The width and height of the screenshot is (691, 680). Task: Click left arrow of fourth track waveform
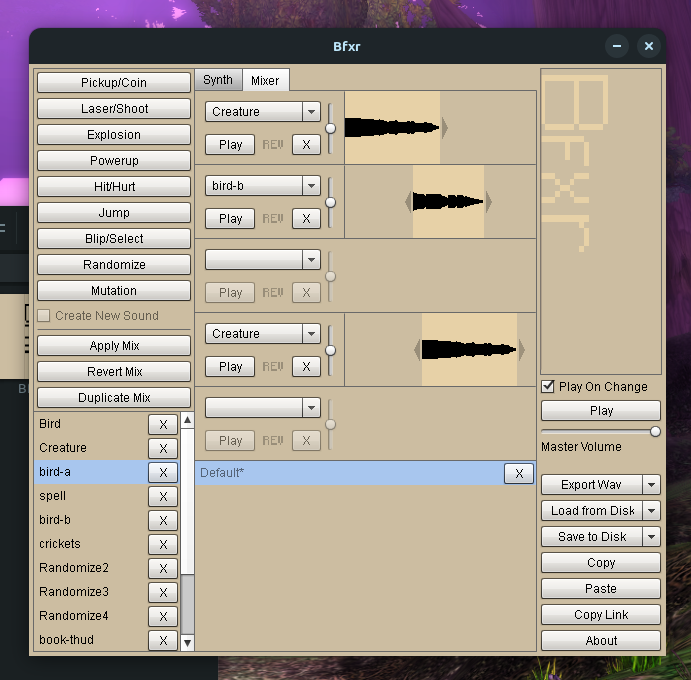pos(417,350)
